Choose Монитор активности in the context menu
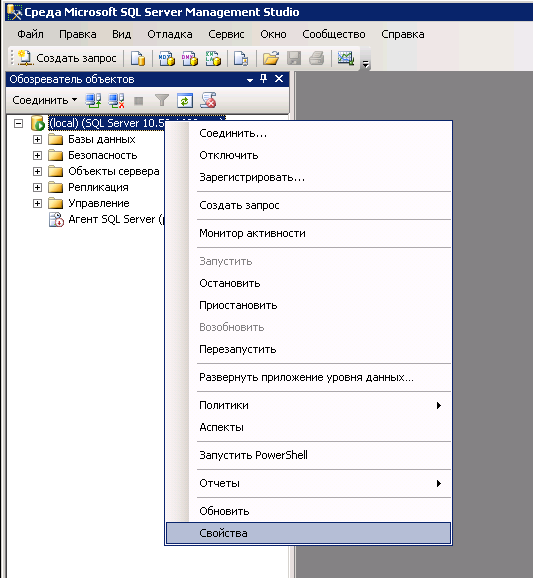The height and width of the screenshot is (578, 533). click(308, 233)
